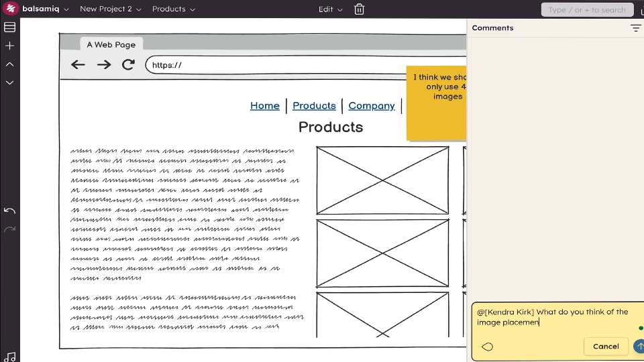Click the callout shape icon in comment box
This screenshot has width=644, height=362.
click(488, 347)
